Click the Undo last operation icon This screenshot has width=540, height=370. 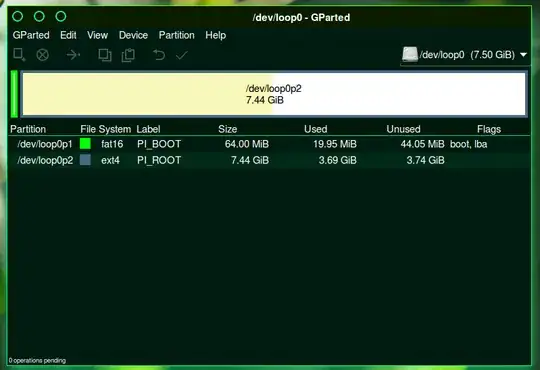click(159, 55)
